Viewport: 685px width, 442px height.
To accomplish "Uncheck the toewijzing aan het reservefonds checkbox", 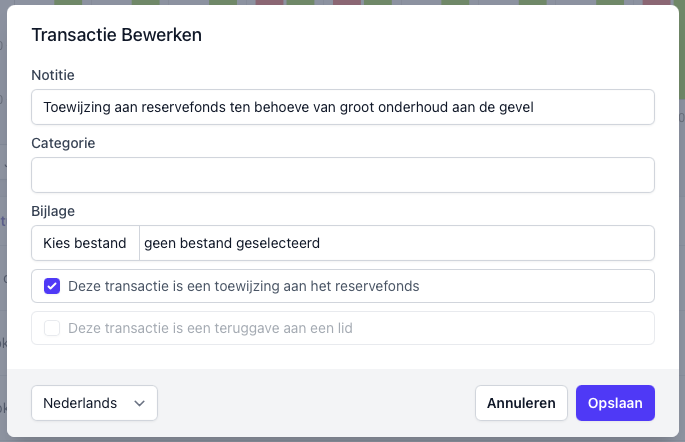I will (x=52, y=286).
